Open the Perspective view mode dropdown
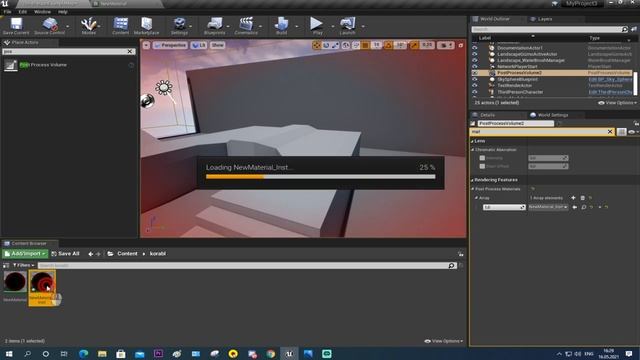Viewport: 640px width, 360px height. pyautogui.click(x=170, y=45)
